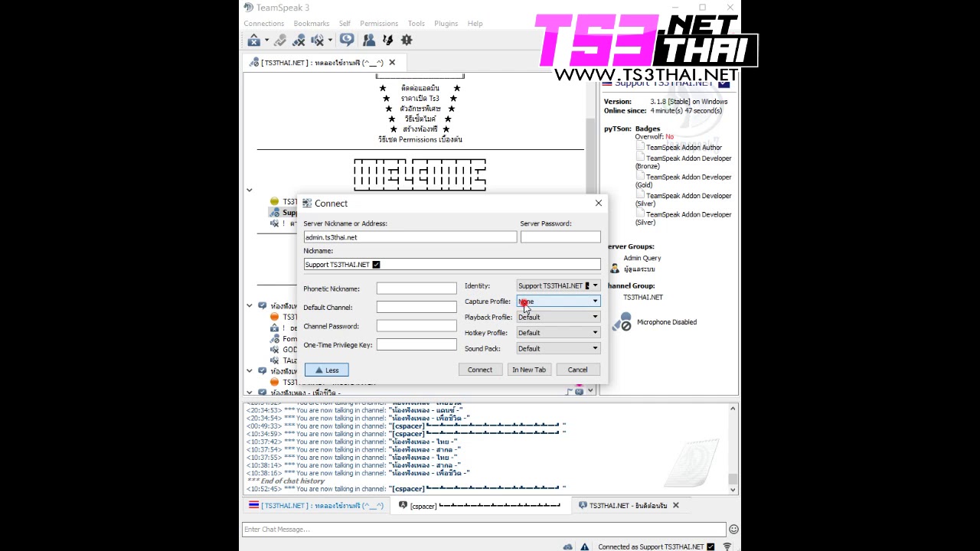Image resolution: width=980 pixels, height=551 pixels.
Task: Click the gear icon in the toolbar
Action: 407,40
